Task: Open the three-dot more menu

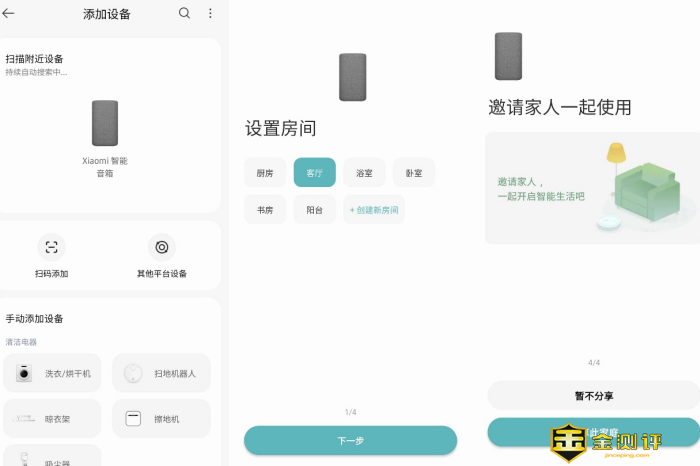Action: coord(210,14)
